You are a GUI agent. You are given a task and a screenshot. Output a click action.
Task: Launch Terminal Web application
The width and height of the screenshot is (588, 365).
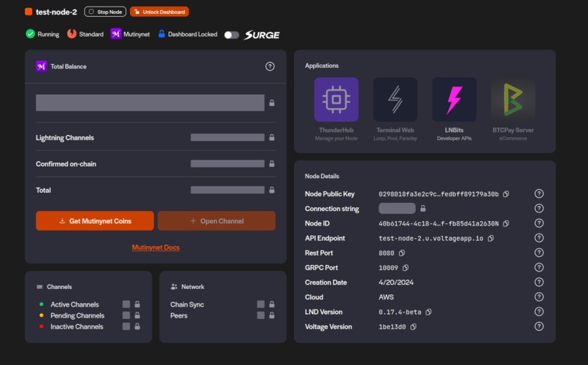395,109
